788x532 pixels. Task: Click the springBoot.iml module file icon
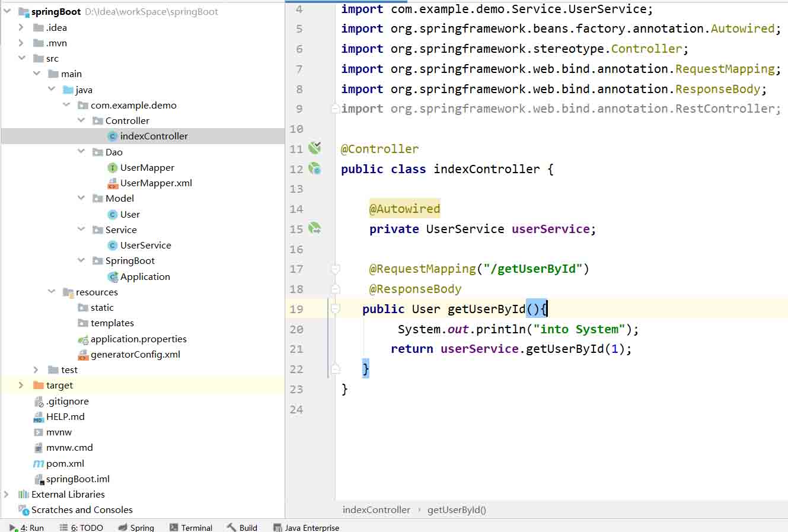pos(39,479)
